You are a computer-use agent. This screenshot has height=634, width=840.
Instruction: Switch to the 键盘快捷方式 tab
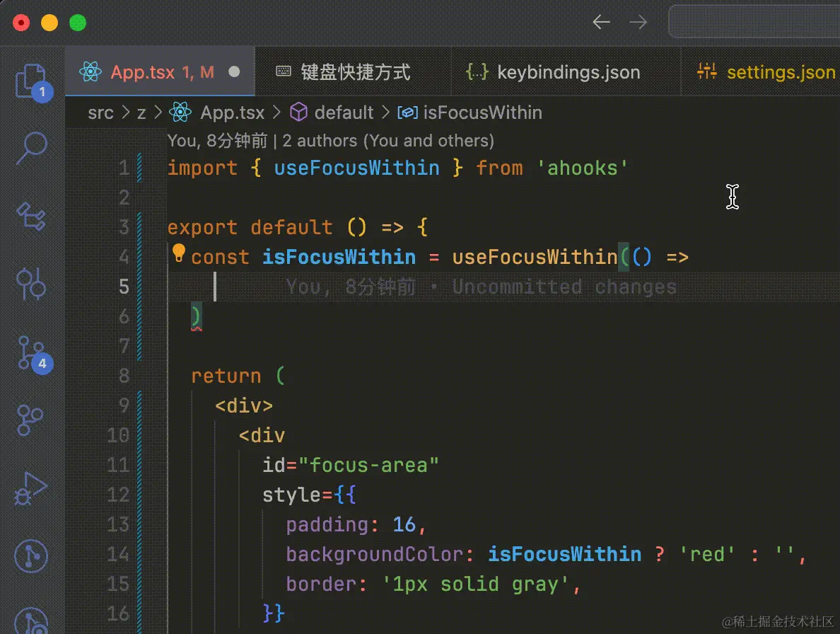353,71
